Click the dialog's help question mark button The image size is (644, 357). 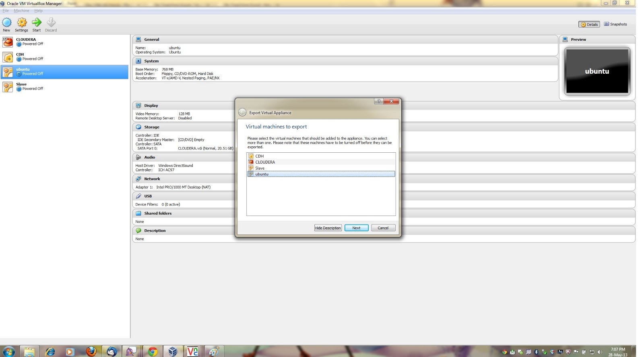(x=379, y=101)
